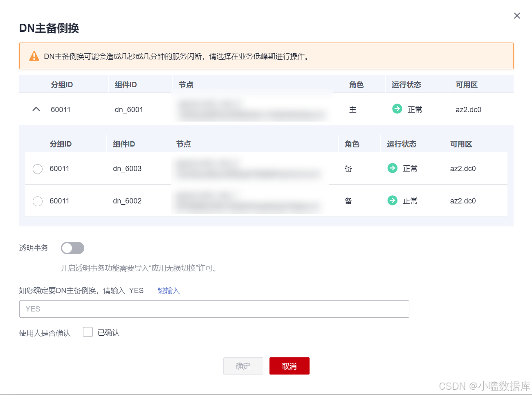Screen dimensions: 532x395
Task: Click the chevron next to group 60011
Action: 36,109
